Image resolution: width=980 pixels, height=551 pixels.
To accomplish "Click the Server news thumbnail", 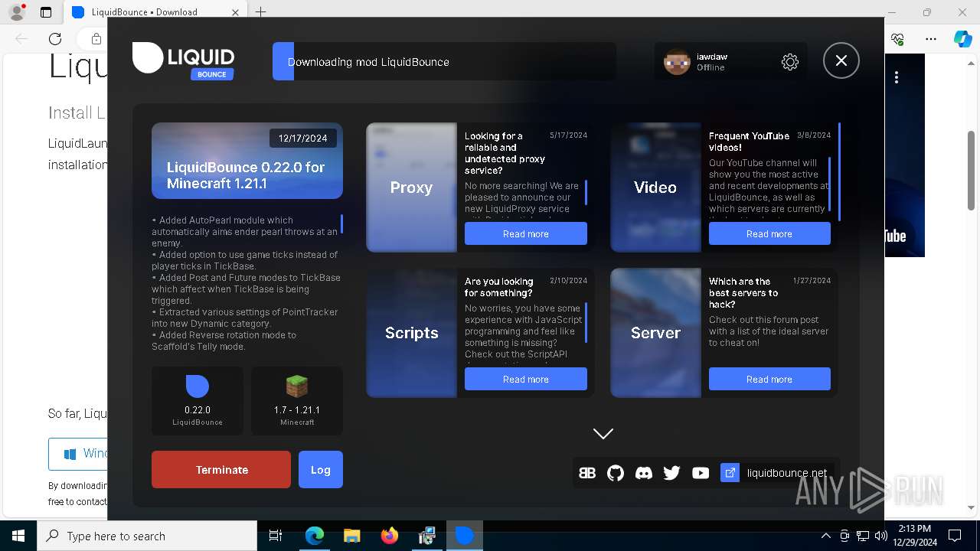I will click(x=655, y=333).
